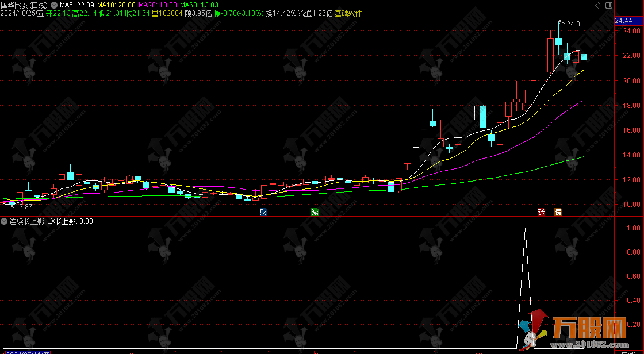Click the 连续长上影 indicator name

(26, 221)
